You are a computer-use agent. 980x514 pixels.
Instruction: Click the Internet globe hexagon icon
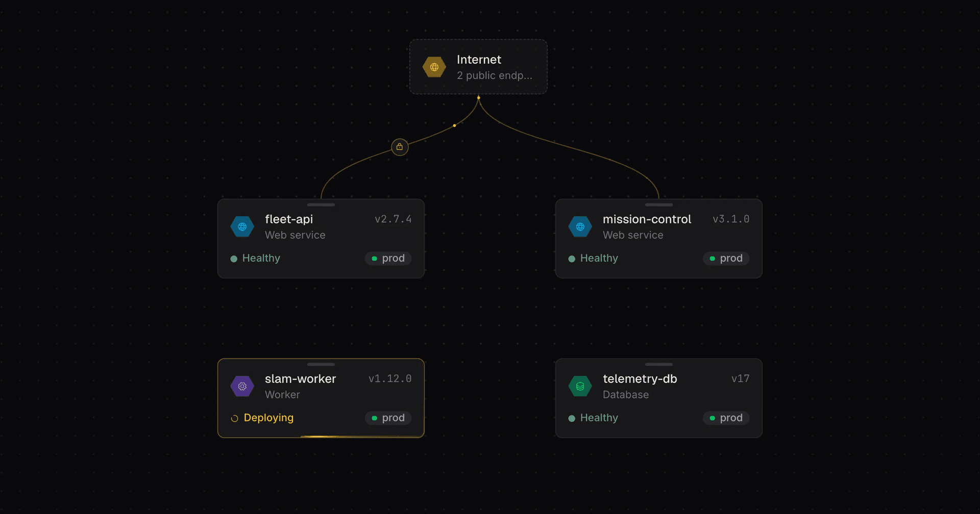434,67
